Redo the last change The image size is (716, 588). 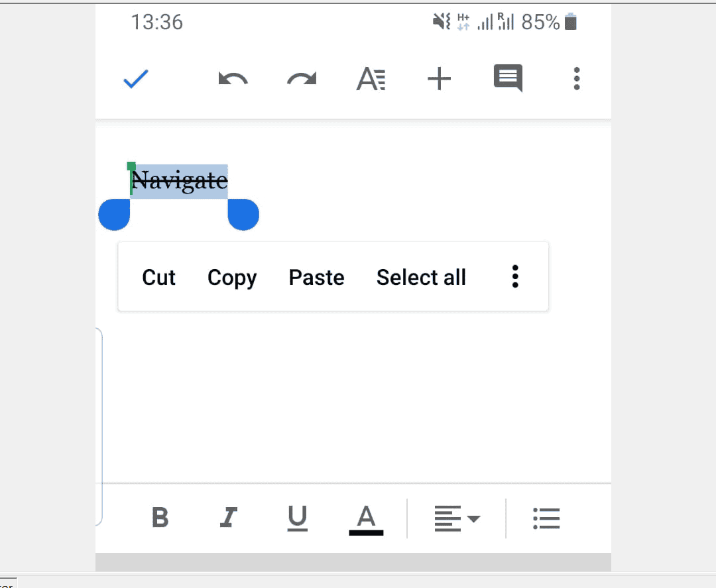click(x=302, y=78)
